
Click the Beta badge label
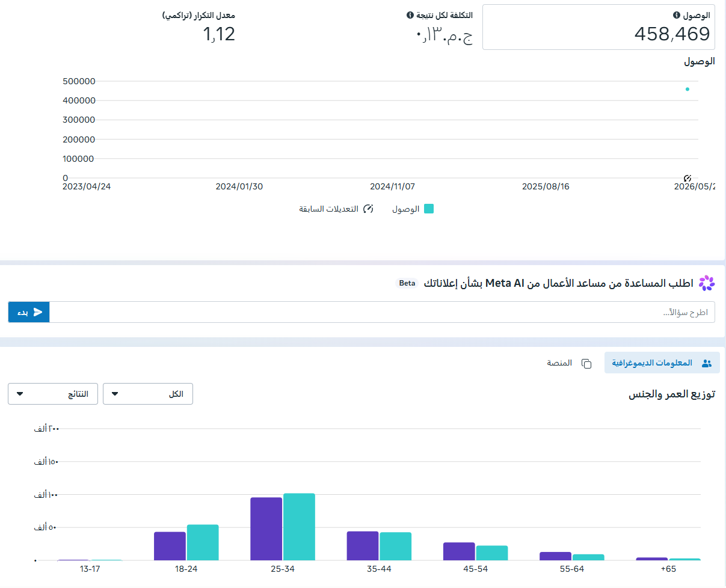pos(407,283)
